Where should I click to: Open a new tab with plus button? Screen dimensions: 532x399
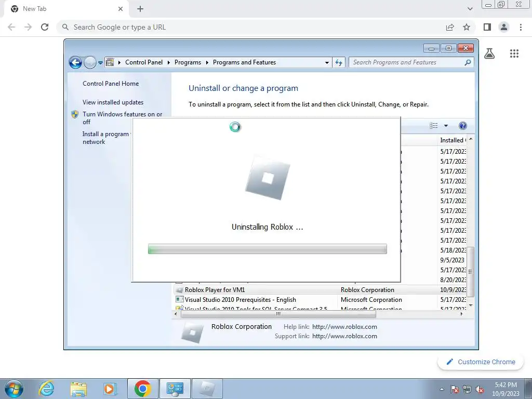(x=140, y=9)
